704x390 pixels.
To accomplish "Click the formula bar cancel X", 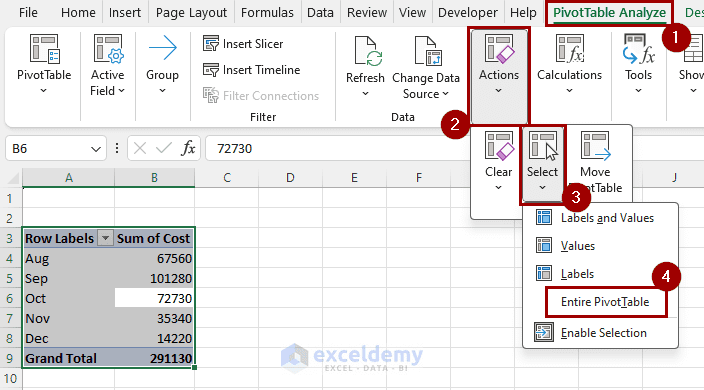I will click(140, 148).
